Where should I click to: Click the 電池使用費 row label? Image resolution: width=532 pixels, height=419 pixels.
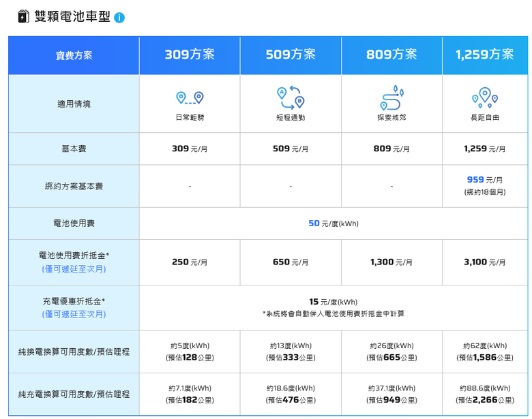pos(74,223)
